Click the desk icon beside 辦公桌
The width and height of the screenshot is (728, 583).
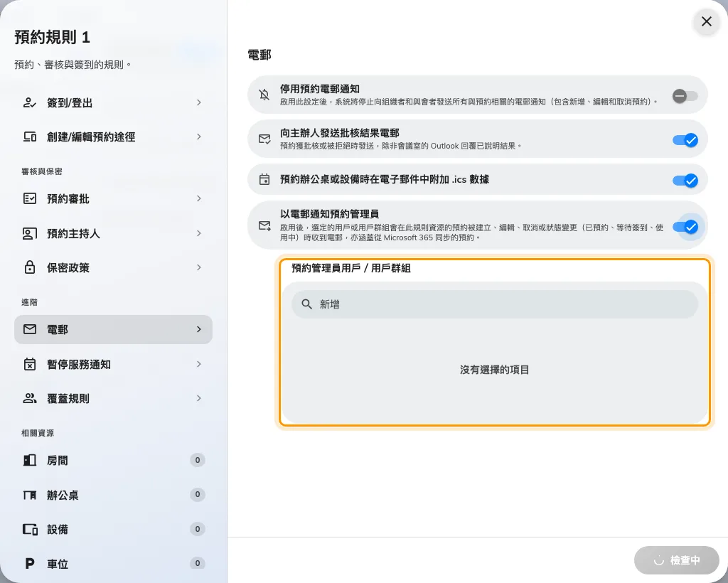click(x=30, y=495)
